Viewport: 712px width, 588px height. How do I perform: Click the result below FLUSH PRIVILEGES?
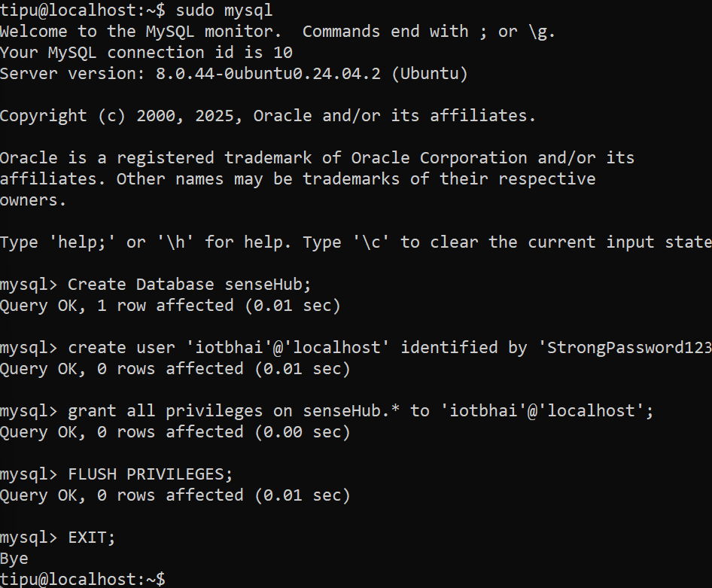pyautogui.click(x=175, y=495)
